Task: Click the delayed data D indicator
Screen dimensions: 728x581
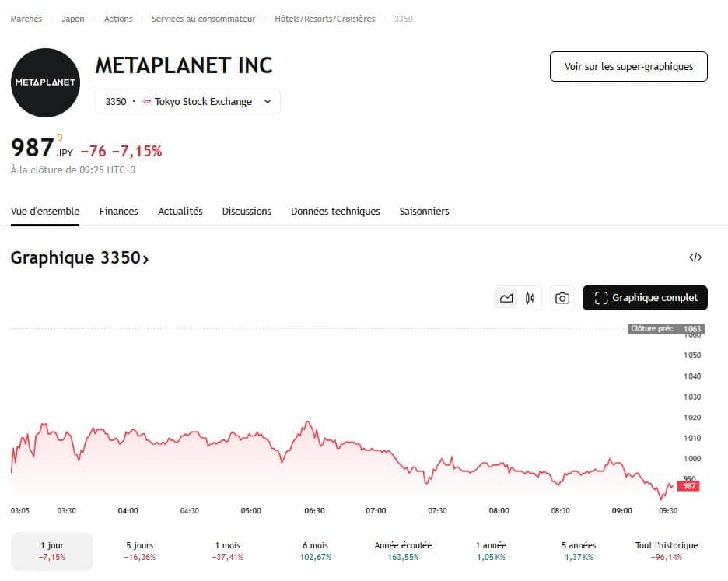Action: [x=60, y=138]
